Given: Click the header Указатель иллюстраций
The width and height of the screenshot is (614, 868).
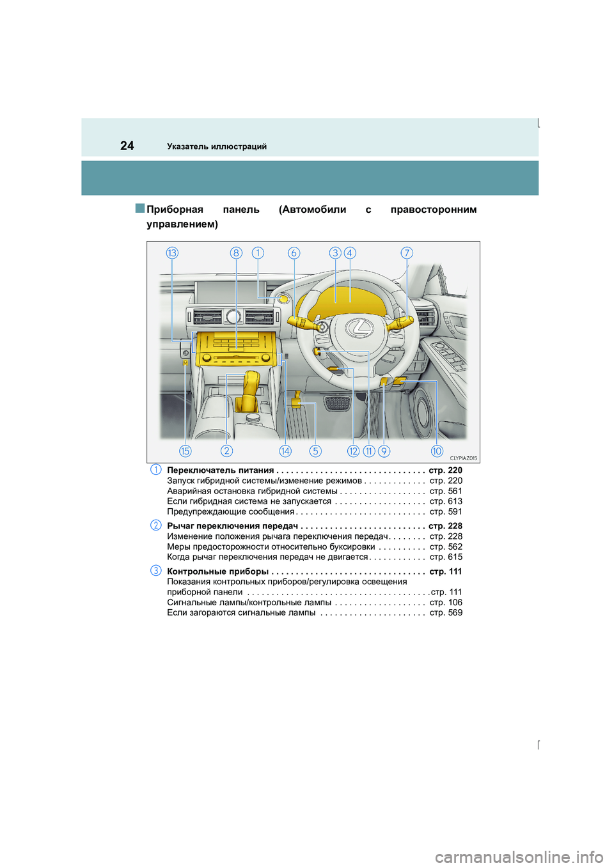Looking at the screenshot, I should pos(217,146).
